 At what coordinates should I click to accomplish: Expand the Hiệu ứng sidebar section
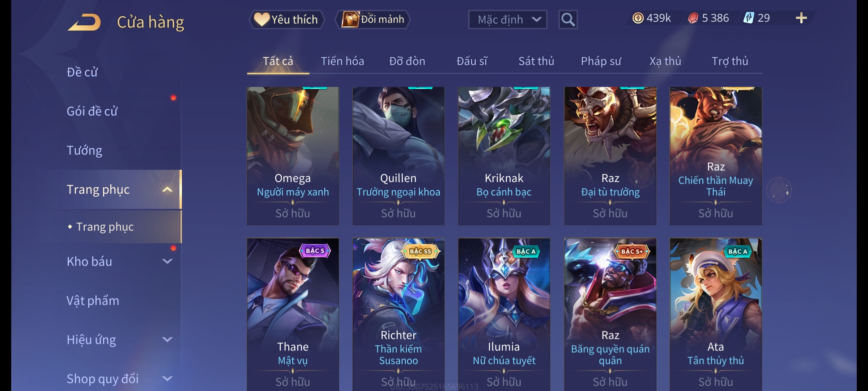click(167, 339)
